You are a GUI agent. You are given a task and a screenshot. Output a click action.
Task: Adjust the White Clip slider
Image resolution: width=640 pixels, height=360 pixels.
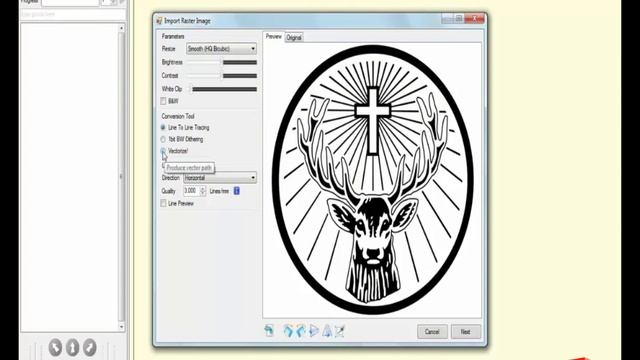coord(223,89)
